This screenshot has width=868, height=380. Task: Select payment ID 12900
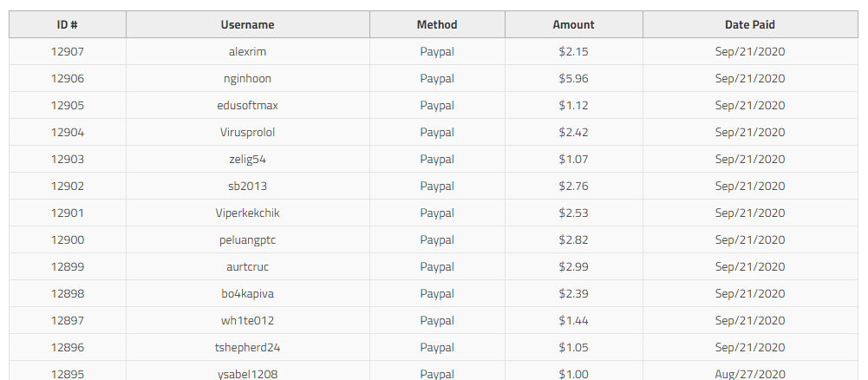click(x=68, y=239)
